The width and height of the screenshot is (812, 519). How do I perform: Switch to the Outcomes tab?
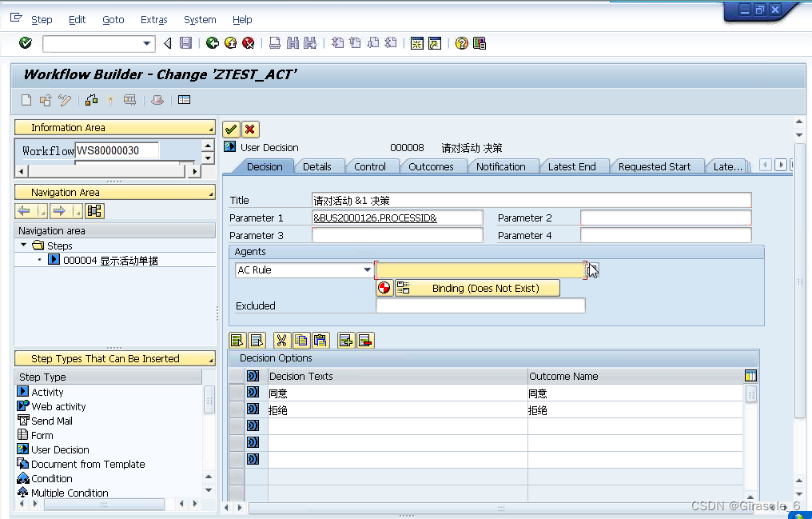[x=431, y=167]
